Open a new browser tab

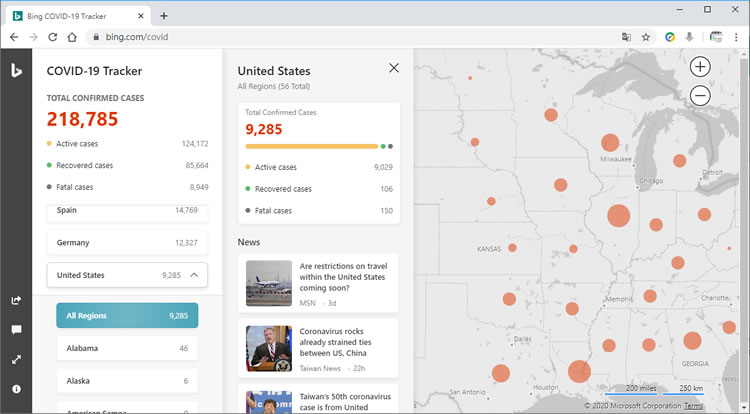coord(164,16)
